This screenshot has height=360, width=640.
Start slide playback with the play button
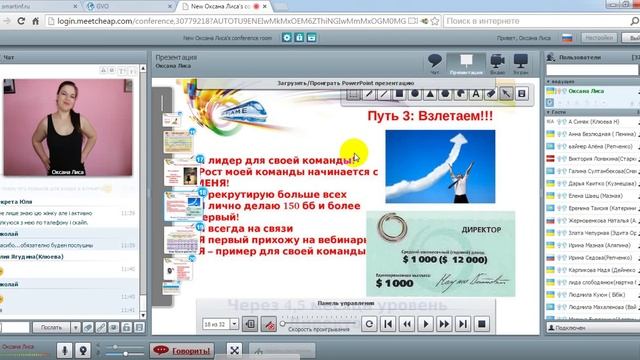426,324
